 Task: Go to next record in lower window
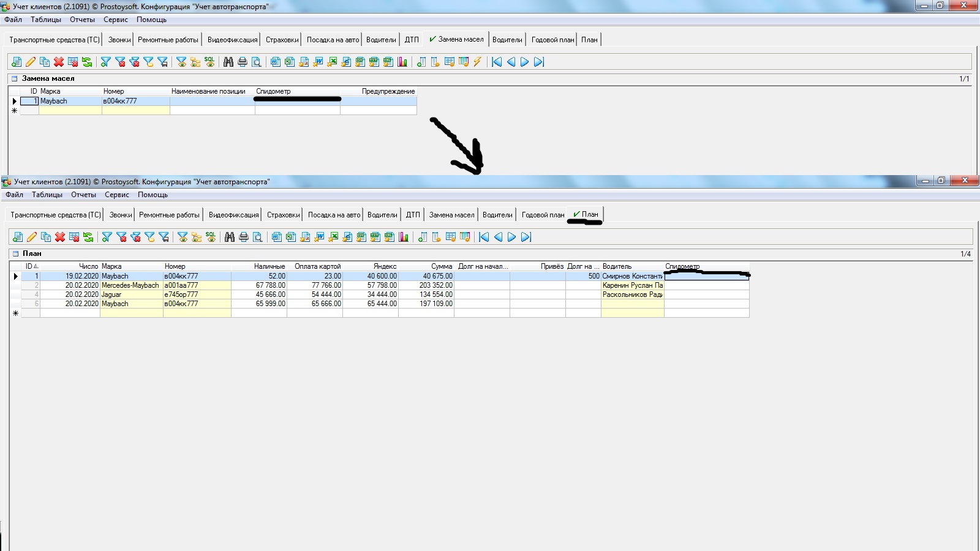click(512, 237)
